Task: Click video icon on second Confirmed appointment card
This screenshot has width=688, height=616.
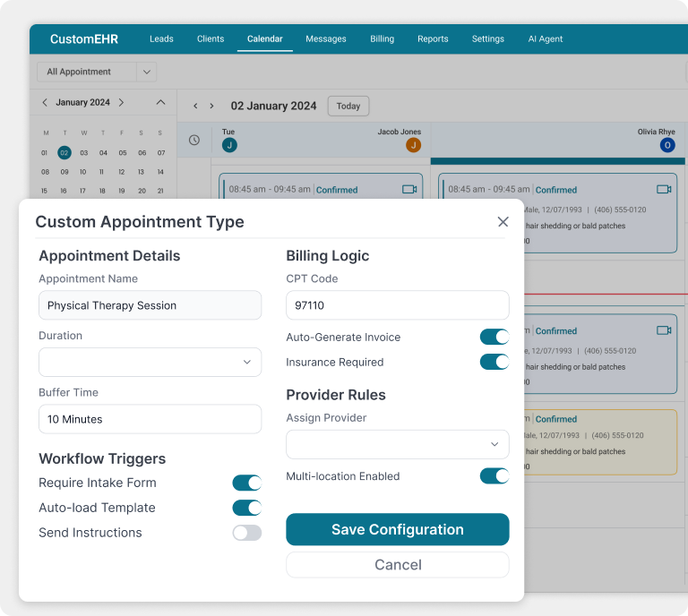Action: [664, 330]
